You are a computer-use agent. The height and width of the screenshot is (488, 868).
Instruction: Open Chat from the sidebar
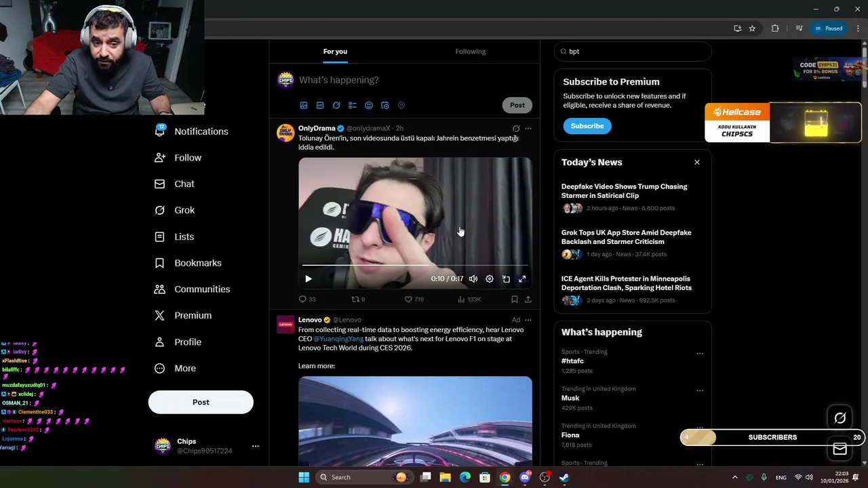click(174, 184)
